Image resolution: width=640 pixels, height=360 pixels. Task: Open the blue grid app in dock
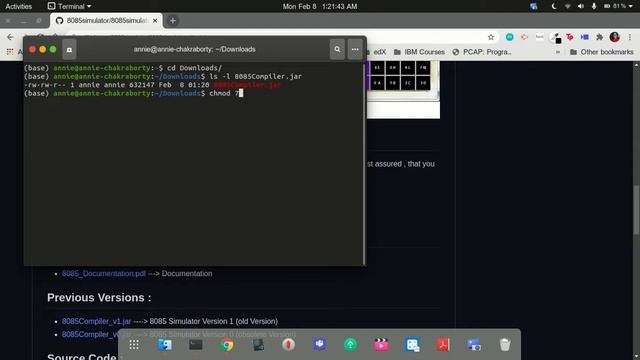point(412,345)
